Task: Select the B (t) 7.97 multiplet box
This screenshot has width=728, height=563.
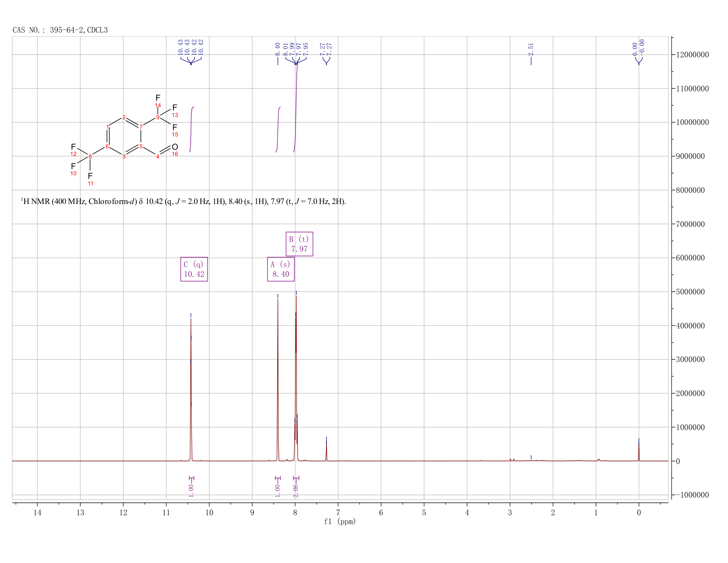Action: point(299,244)
